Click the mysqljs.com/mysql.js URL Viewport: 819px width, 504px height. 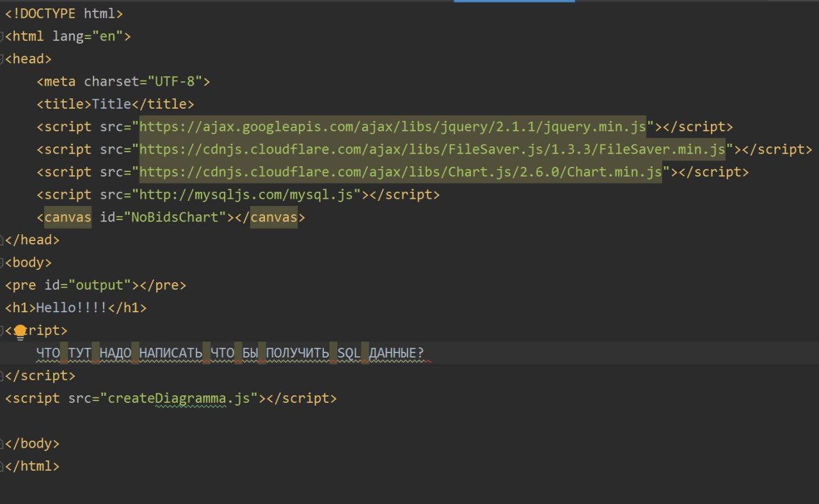(246, 194)
